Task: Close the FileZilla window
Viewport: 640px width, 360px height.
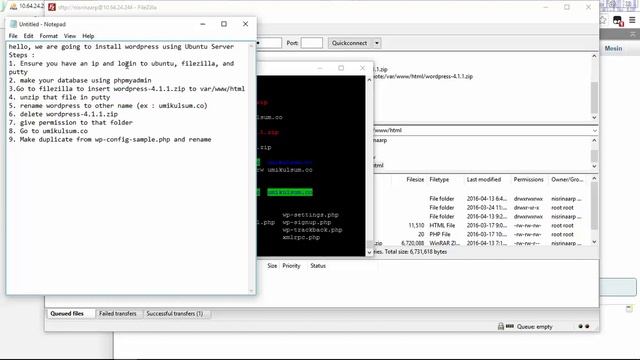Action: click(x=588, y=7)
